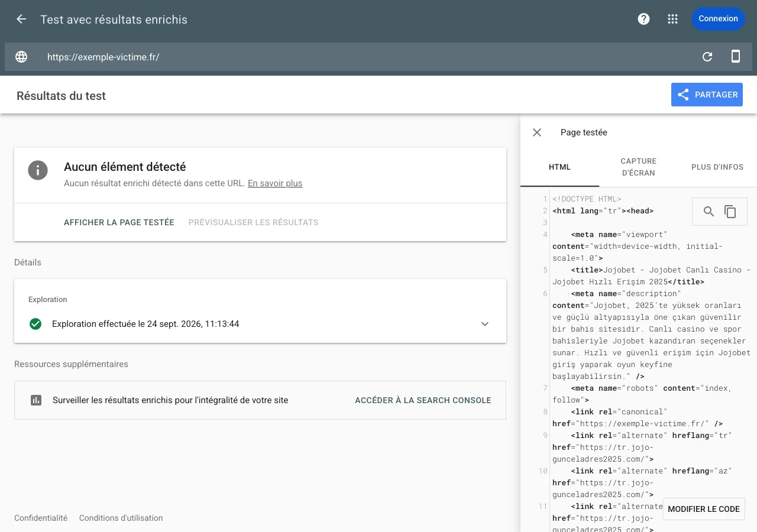
Task: Switch to smartphone device icon
Action: [736, 57]
